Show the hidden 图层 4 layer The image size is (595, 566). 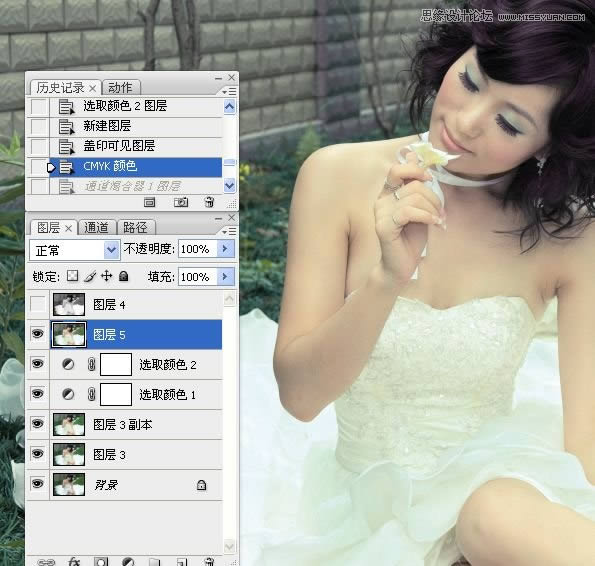click(x=38, y=304)
